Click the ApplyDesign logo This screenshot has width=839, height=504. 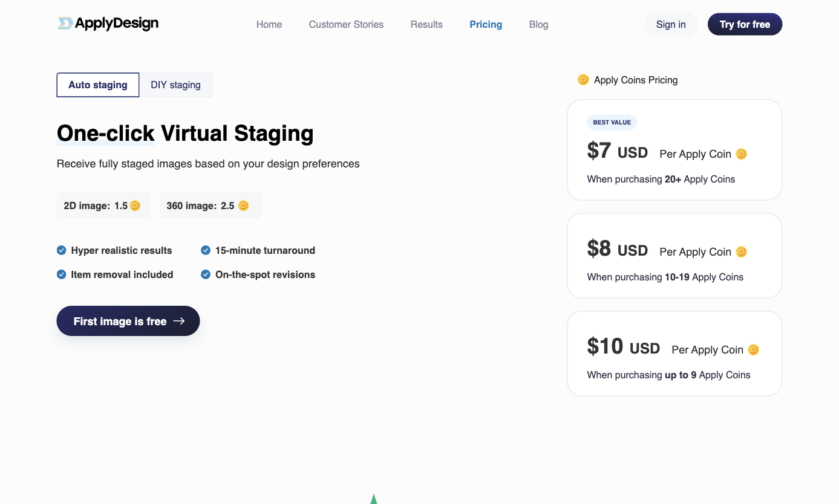coord(108,24)
